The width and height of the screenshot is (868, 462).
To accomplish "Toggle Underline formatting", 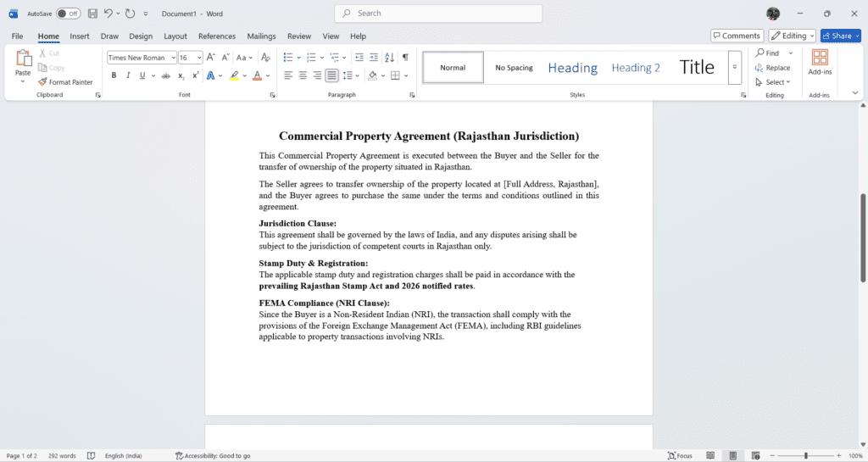I will click(x=142, y=75).
